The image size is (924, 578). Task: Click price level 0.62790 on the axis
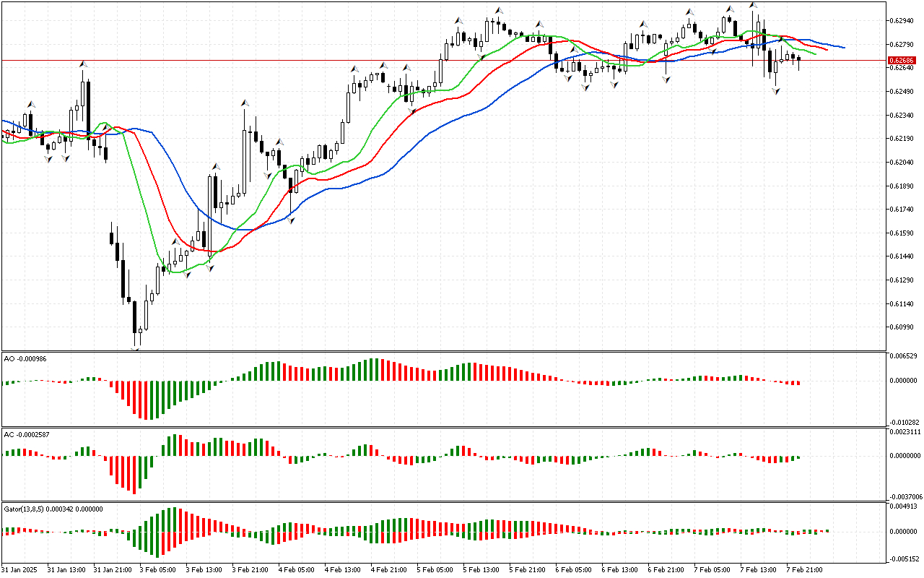pos(900,44)
